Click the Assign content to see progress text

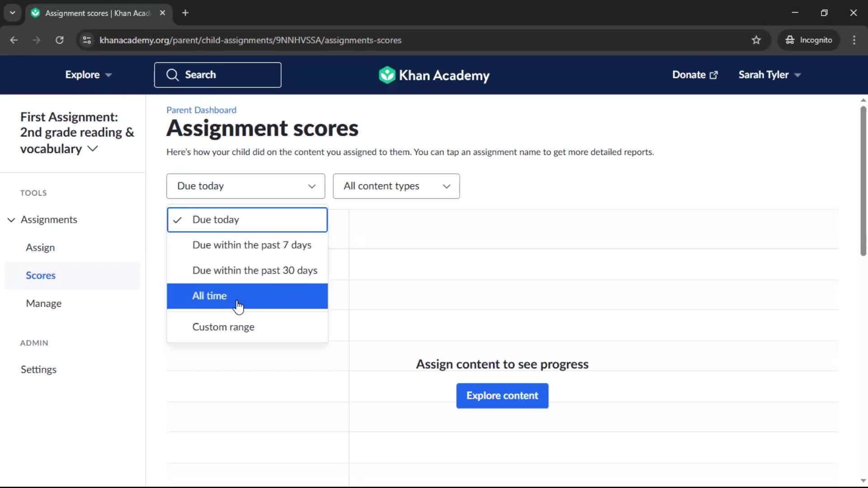coord(502,364)
